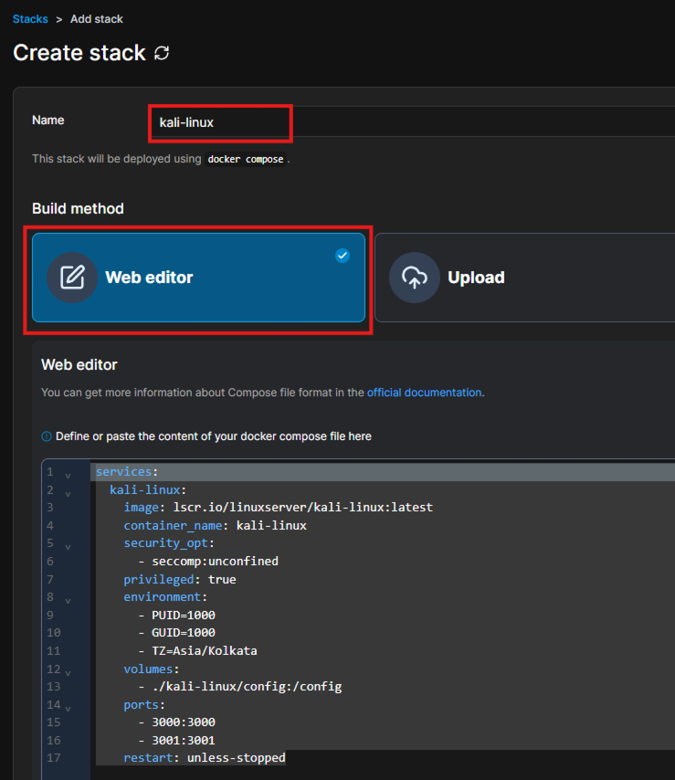
Task: Place cursor on restart: unless-stopped line
Action: coord(204,758)
